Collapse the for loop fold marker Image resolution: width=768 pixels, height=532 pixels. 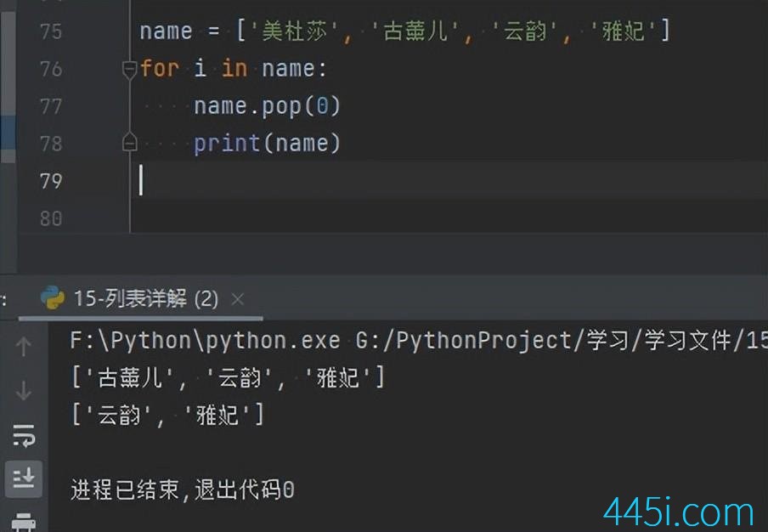pos(129,70)
